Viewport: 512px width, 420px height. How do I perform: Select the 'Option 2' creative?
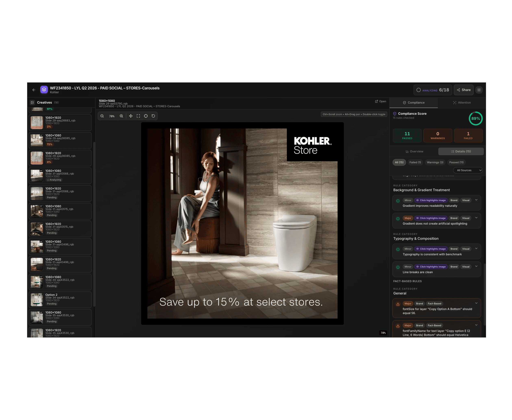click(60, 300)
